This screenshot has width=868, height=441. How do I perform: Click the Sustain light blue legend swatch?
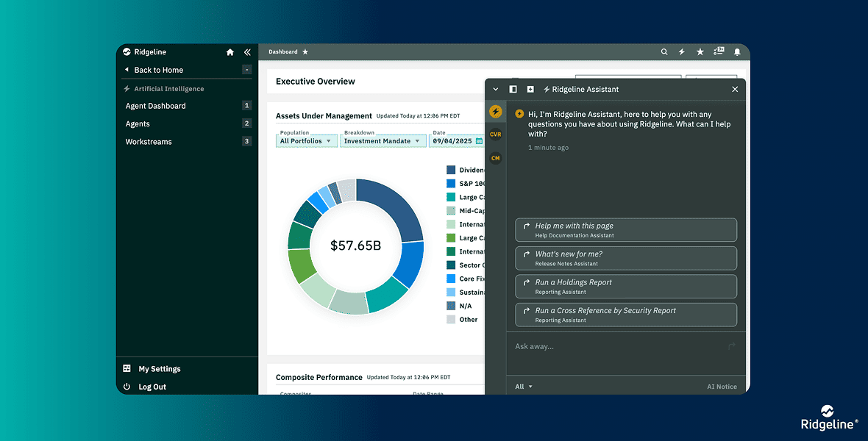click(451, 292)
